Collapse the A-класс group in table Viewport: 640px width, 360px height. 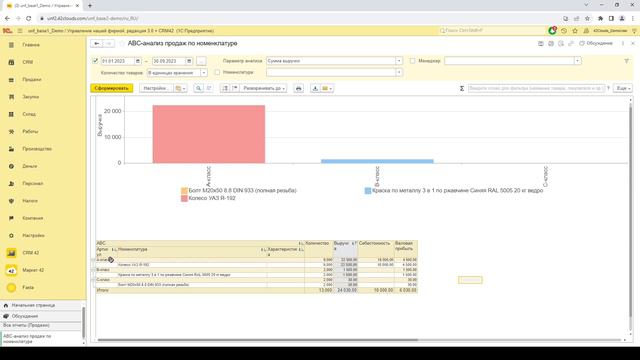click(x=93, y=260)
